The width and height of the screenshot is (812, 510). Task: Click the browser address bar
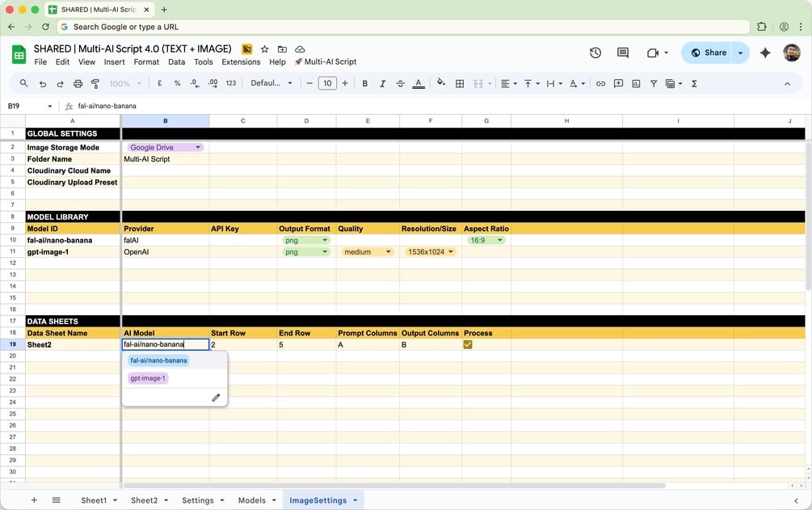pyautogui.click(x=403, y=27)
